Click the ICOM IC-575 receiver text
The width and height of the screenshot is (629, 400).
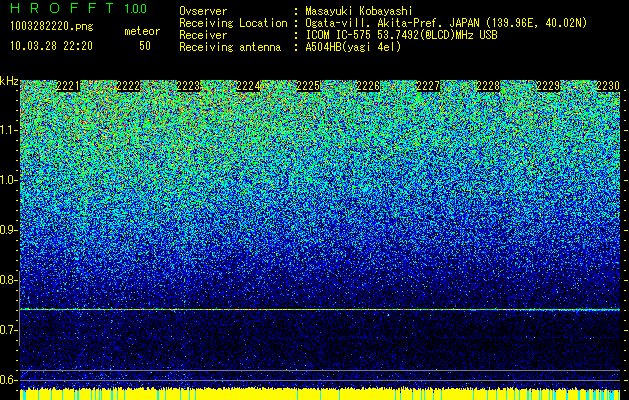pyautogui.click(x=401, y=35)
